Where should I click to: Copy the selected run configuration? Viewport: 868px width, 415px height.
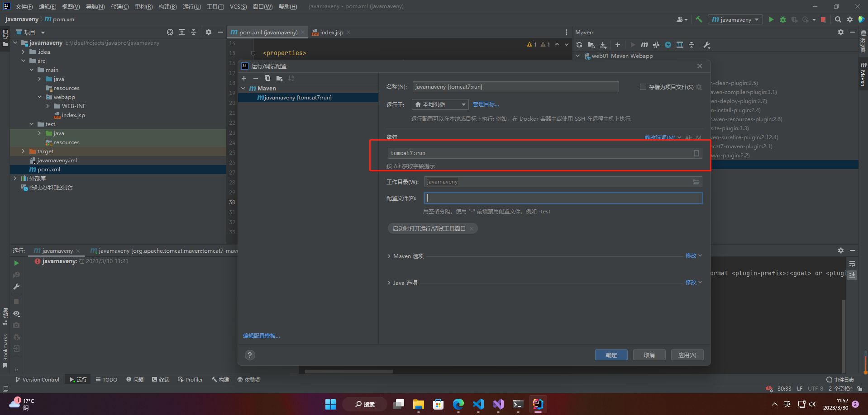point(267,78)
